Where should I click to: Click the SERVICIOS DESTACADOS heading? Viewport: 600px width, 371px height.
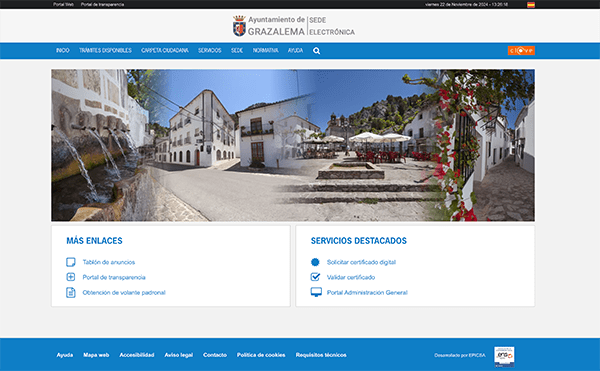pos(359,241)
